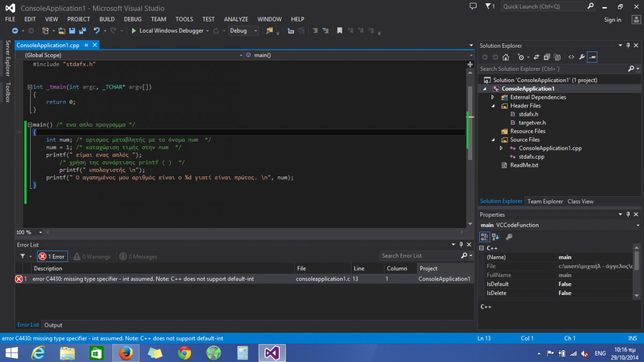
Task: Select targetver.h in Solution Explorer
Action: (x=532, y=123)
